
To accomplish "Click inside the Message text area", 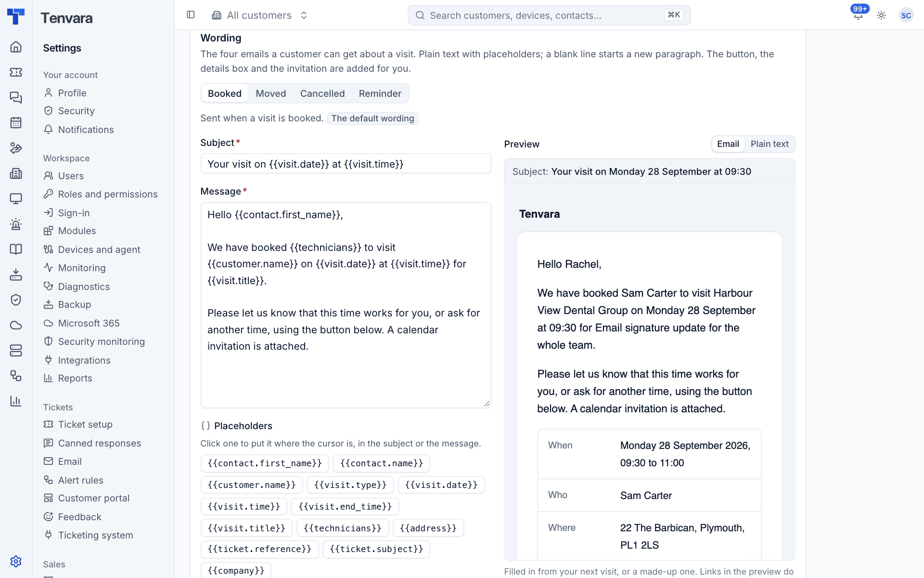I will coord(346,305).
